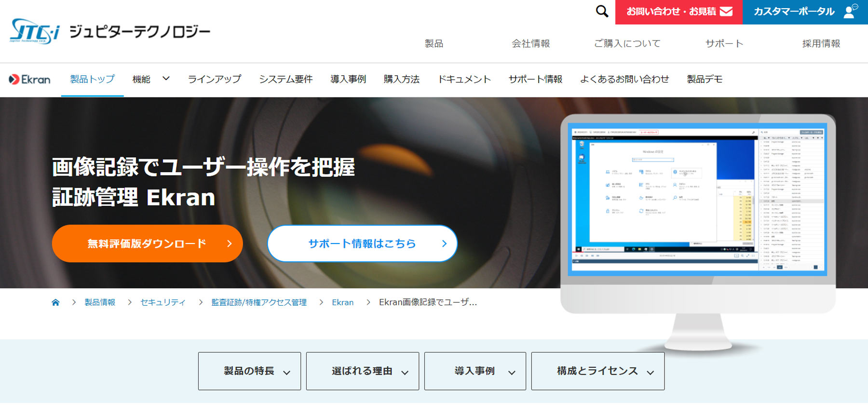Open the 会社情報 main menu

(x=531, y=43)
